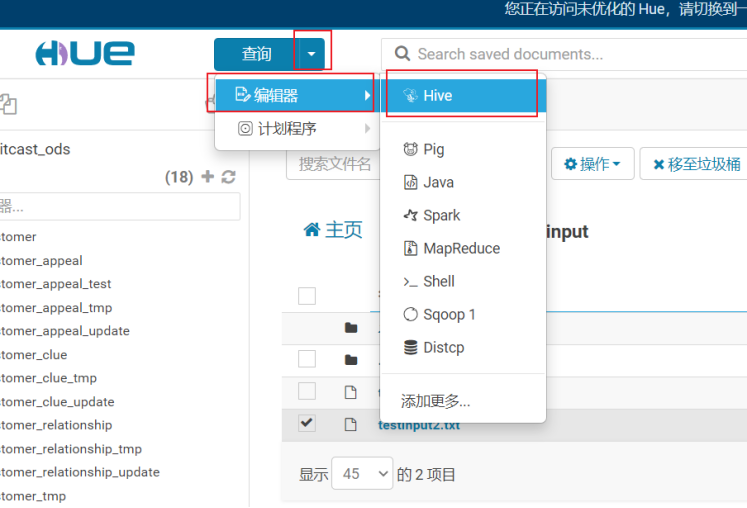The width and height of the screenshot is (747, 508).
Task: Click the Hive bee icon
Action: (x=410, y=95)
